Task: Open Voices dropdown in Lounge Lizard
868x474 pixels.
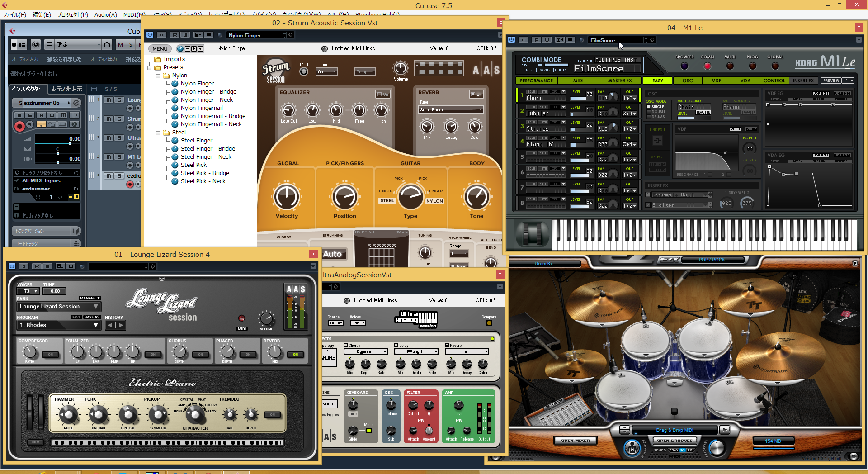Action: tap(28, 291)
